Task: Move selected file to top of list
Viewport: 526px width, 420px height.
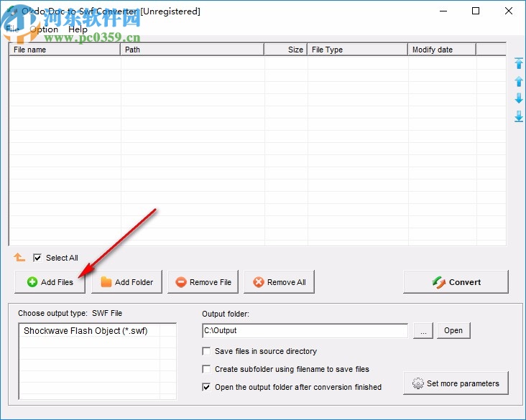Action: point(519,63)
